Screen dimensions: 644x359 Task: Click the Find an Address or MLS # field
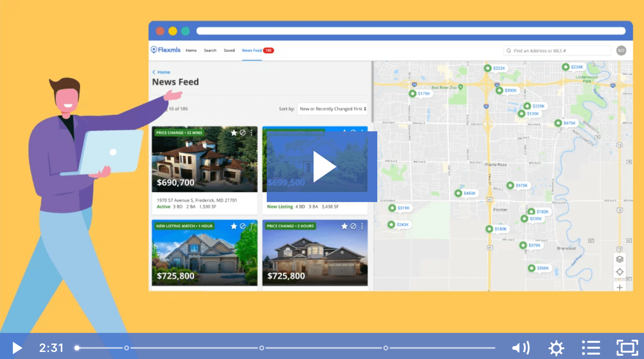(557, 51)
